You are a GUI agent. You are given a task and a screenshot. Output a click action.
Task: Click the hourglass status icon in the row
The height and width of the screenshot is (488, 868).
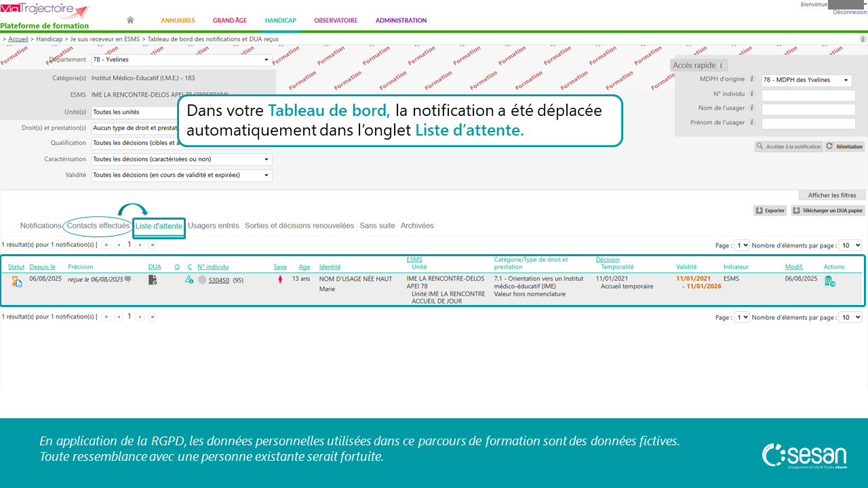(16, 281)
